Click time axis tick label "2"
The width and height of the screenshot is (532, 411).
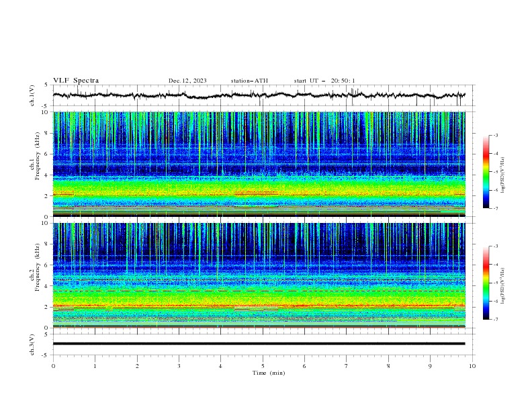pos(137,366)
